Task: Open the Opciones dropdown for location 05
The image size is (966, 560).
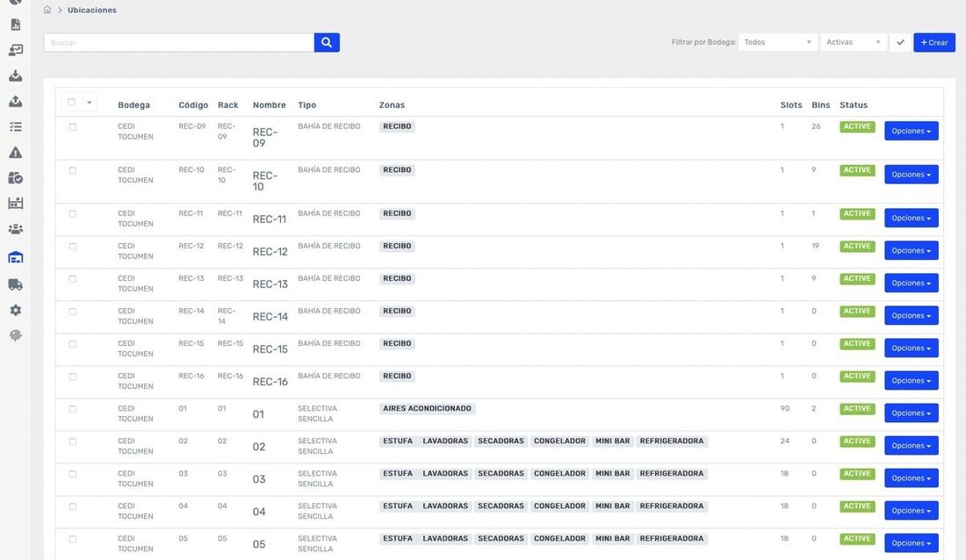Action: pyautogui.click(x=912, y=543)
